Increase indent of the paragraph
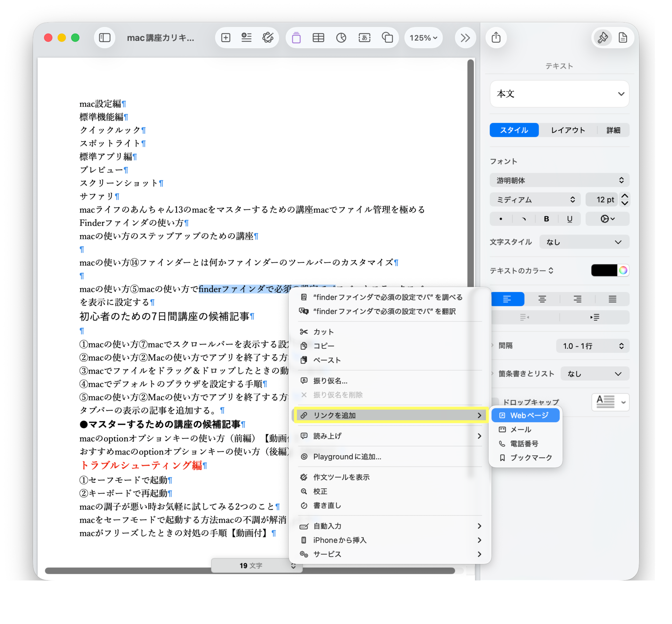The width and height of the screenshot is (672, 624). [595, 317]
